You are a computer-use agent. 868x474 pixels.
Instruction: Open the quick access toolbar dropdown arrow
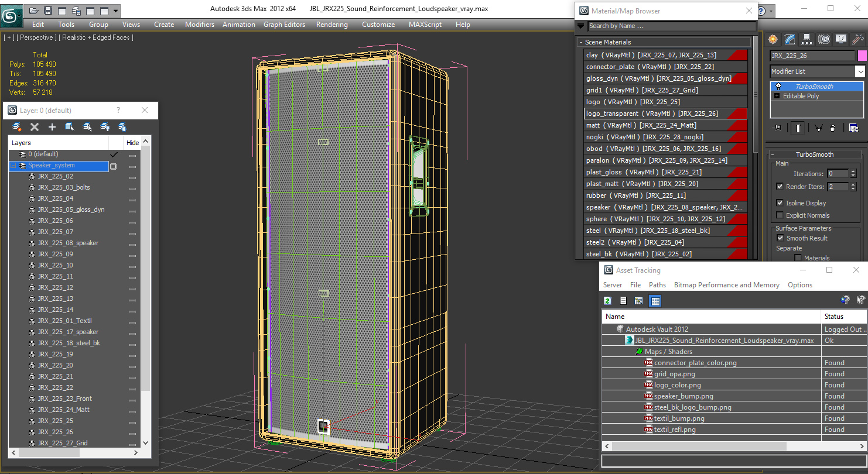pyautogui.click(x=116, y=11)
